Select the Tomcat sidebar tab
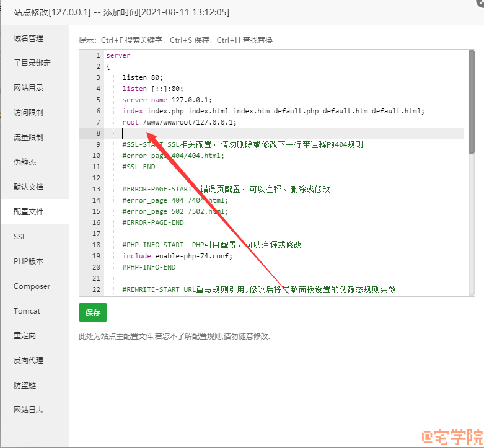Viewport: 484px width, 448px height. tap(27, 311)
